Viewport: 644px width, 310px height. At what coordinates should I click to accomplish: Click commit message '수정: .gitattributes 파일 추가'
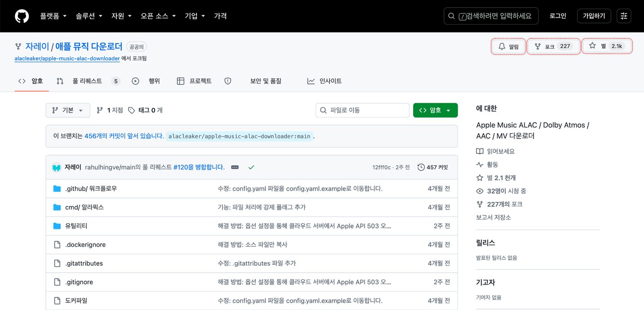coord(257,263)
